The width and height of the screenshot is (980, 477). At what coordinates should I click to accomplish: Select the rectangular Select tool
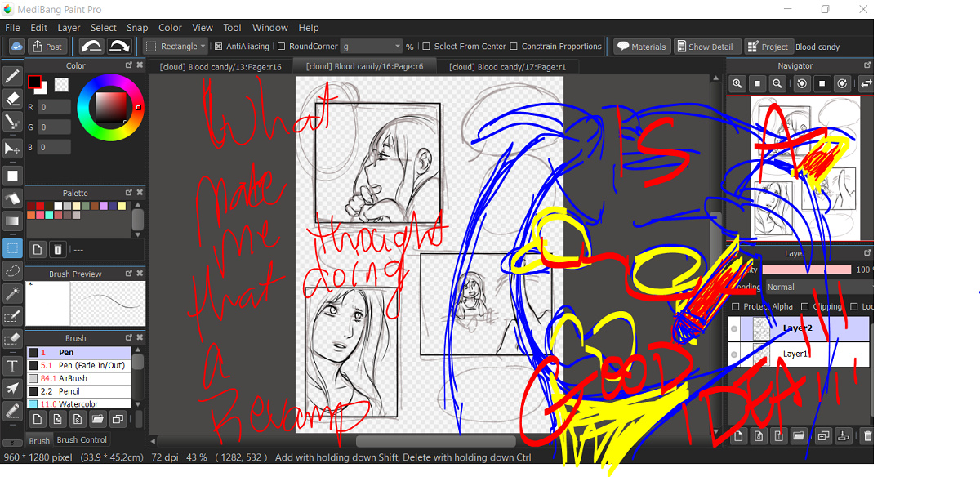click(12, 247)
